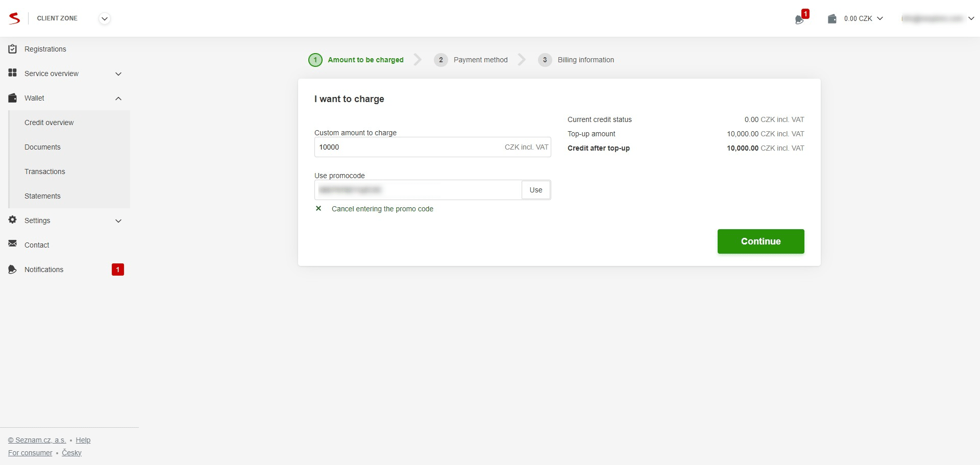Image resolution: width=980 pixels, height=465 pixels.
Task: Click the wallet icon next to 0.00 CZK
Action: tap(832, 18)
